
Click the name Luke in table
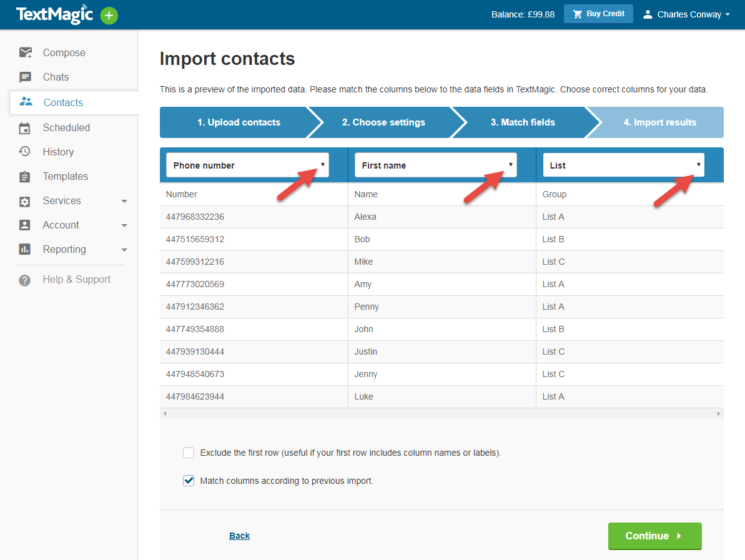click(x=363, y=396)
